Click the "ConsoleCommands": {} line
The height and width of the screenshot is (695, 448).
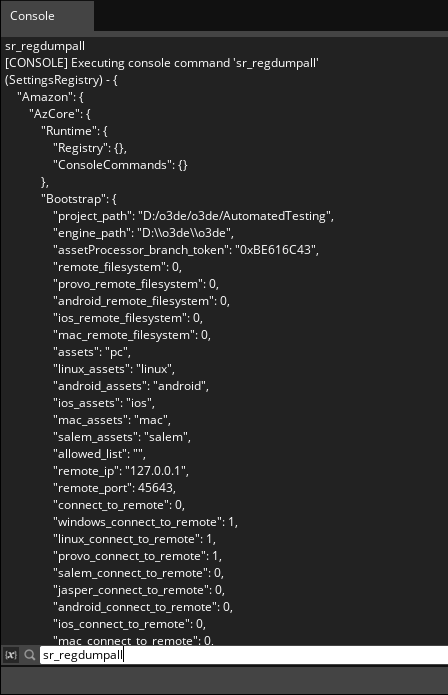coord(120,165)
